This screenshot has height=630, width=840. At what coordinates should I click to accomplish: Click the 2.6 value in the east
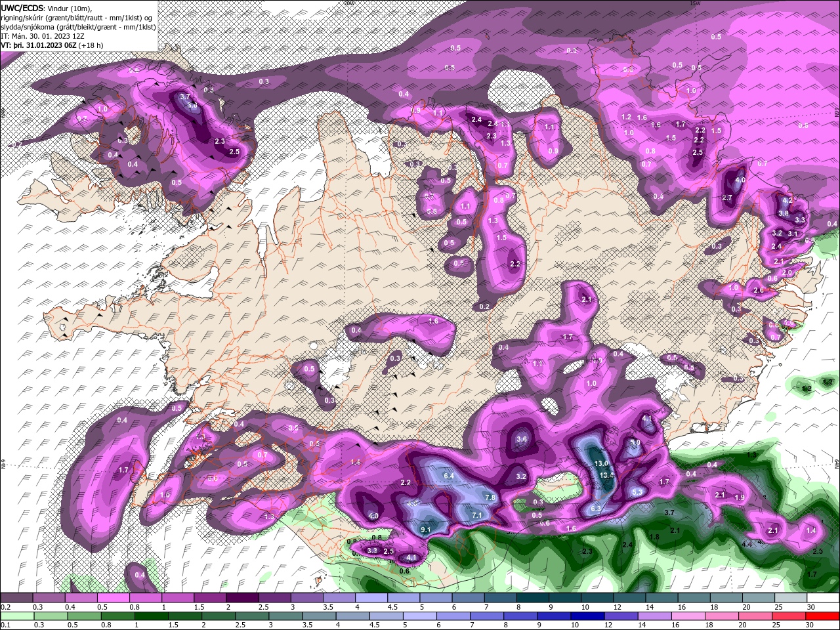click(x=759, y=290)
